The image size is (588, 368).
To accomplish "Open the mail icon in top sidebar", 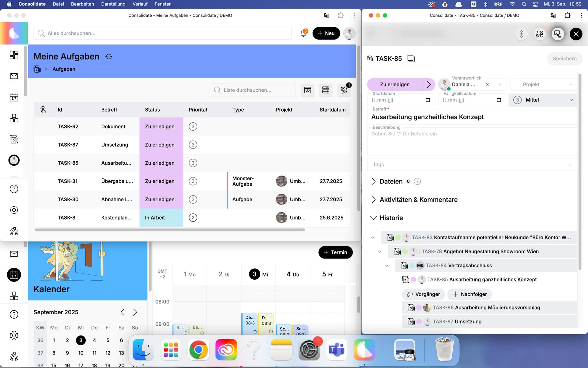I will click(14, 76).
